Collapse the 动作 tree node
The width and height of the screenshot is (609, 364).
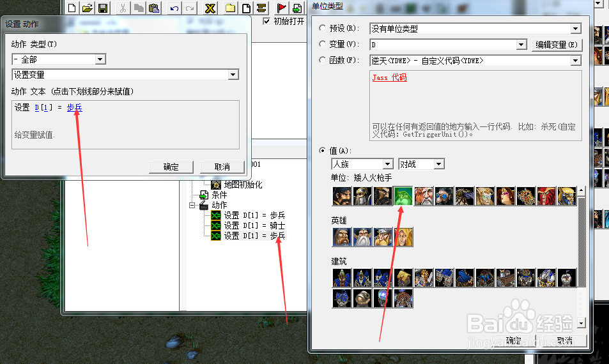click(192, 205)
